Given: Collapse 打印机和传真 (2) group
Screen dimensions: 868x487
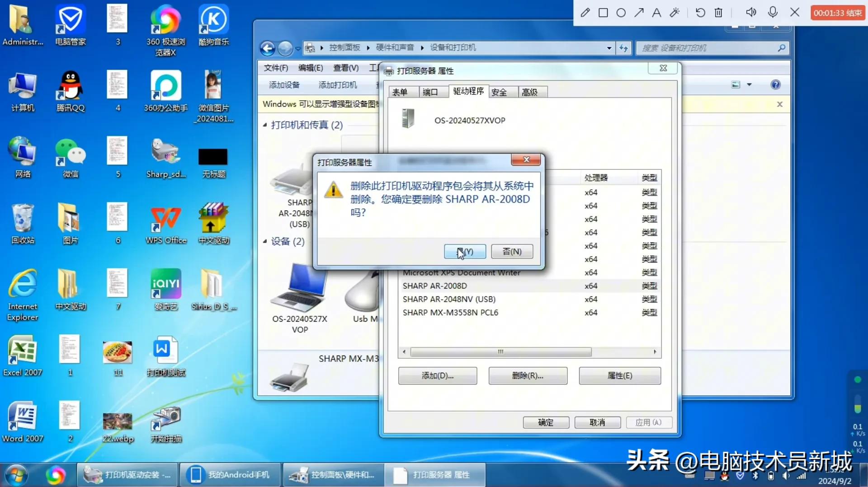Looking at the screenshot, I should pos(265,125).
